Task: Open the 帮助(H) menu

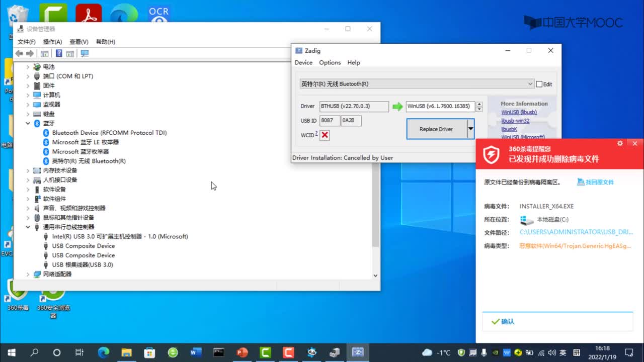Action: 106,42
